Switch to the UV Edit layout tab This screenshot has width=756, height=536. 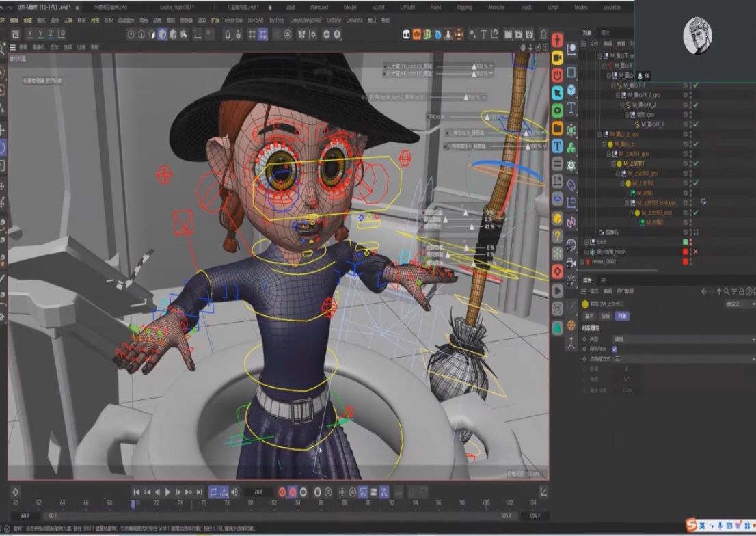[x=407, y=8]
